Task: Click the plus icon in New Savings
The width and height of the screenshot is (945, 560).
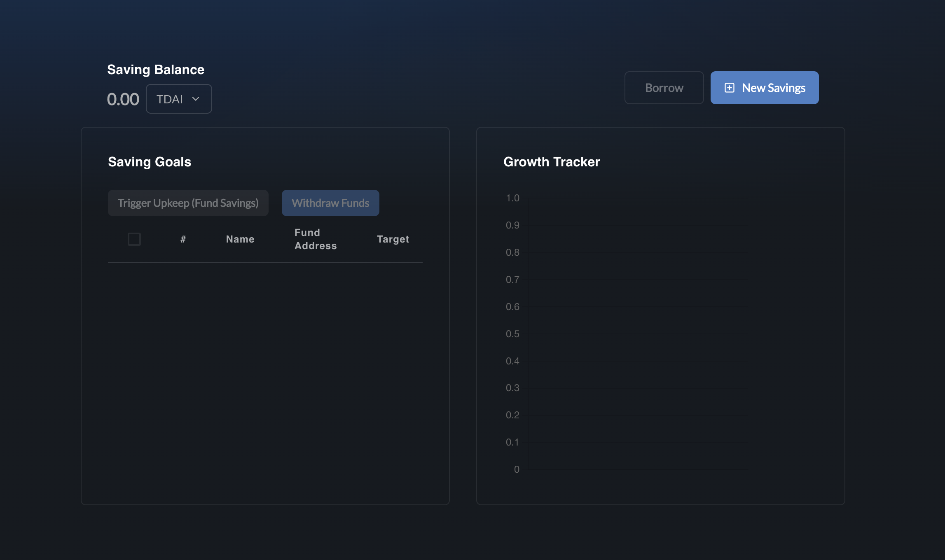Action: click(x=729, y=88)
